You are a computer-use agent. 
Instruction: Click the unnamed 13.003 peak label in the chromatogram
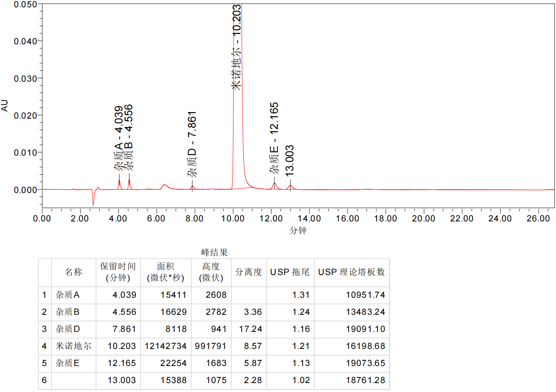289,160
